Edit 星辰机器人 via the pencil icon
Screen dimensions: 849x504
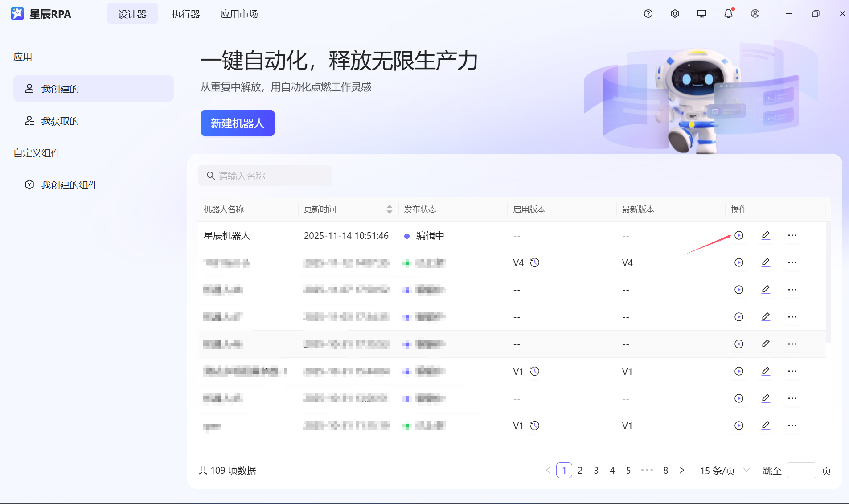pyautogui.click(x=766, y=235)
